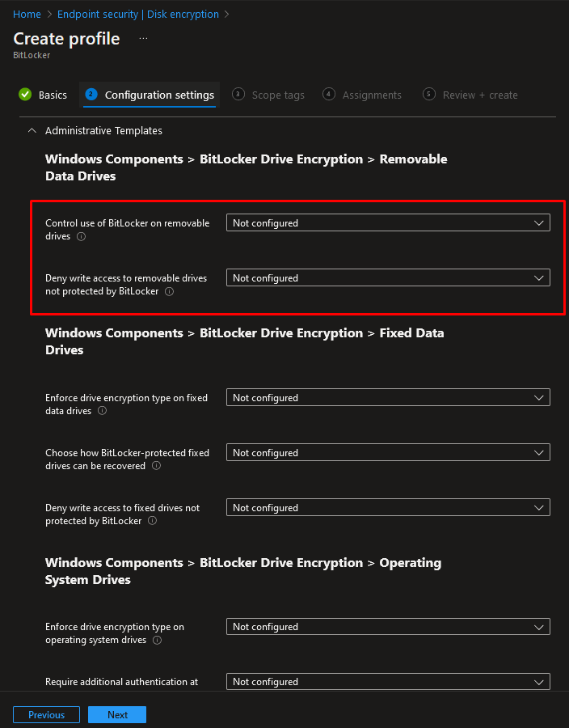This screenshot has height=728, width=569.
Task: Open Deny write access removable drives dropdown
Action: click(388, 278)
